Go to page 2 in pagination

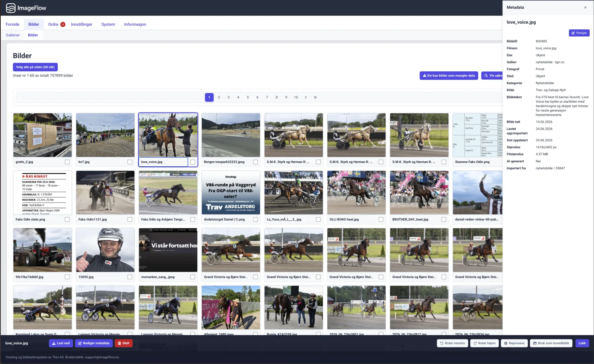(x=219, y=97)
